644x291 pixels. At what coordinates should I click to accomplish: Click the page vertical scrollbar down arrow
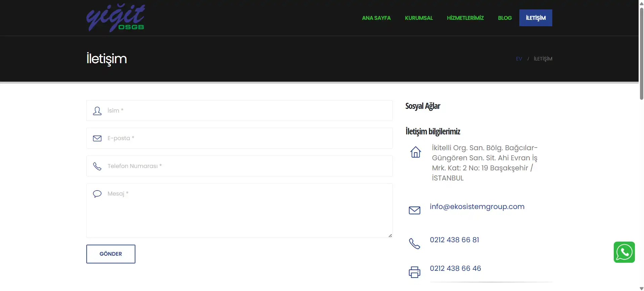(x=641, y=288)
